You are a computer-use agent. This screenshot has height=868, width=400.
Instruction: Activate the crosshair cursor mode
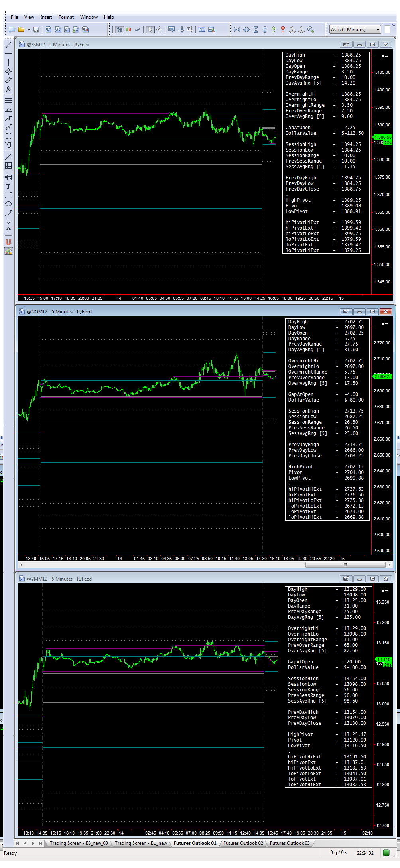(x=159, y=30)
